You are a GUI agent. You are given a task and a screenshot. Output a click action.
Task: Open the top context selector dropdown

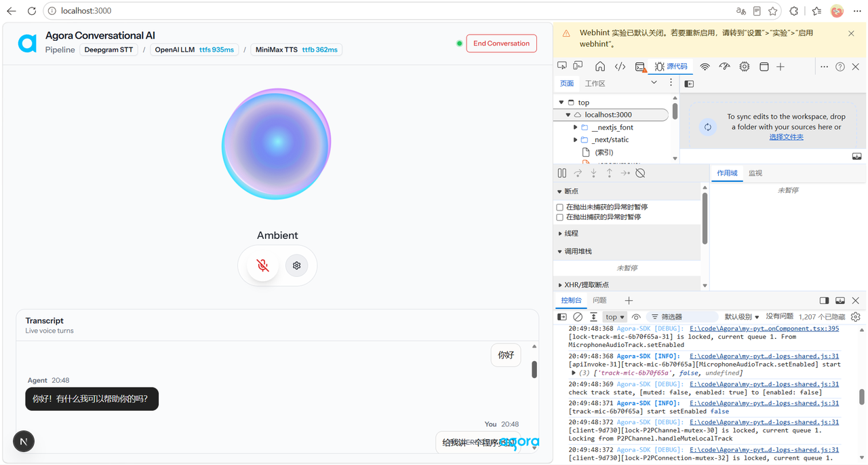(x=615, y=317)
